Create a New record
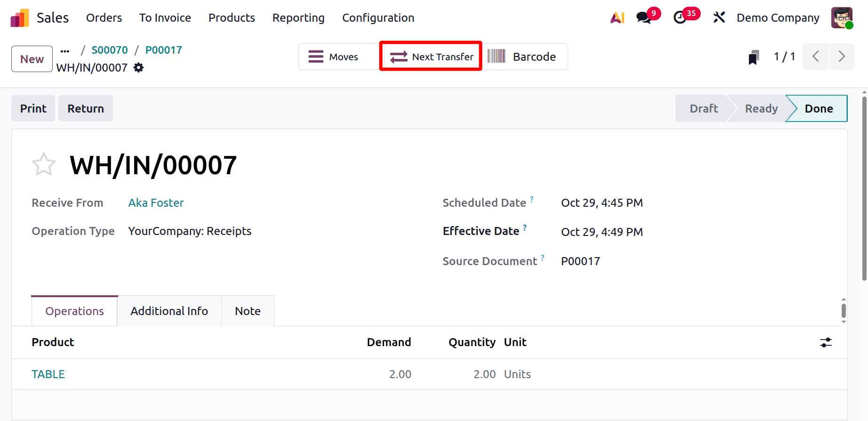The height and width of the screenshot is (421, 868). point(32,59)
